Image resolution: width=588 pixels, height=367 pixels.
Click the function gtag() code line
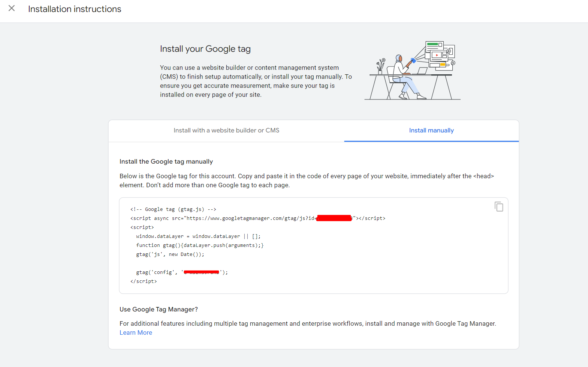(x=200, y=245)
